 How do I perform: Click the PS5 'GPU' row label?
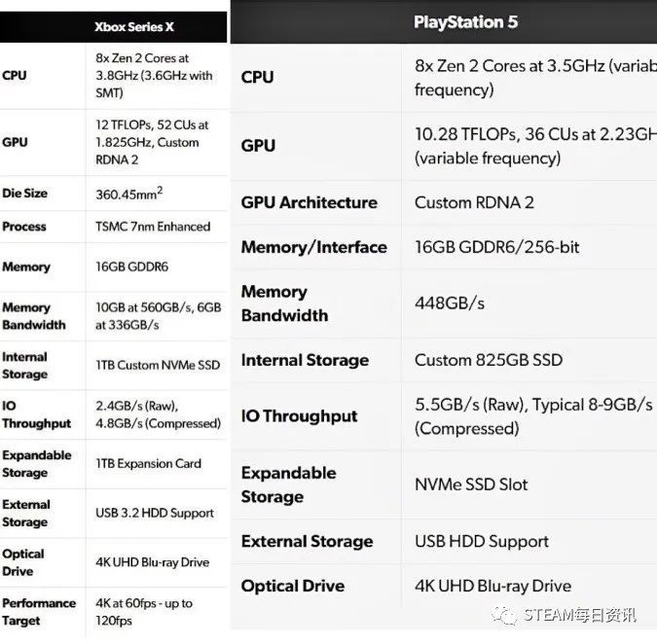(258, 146)
